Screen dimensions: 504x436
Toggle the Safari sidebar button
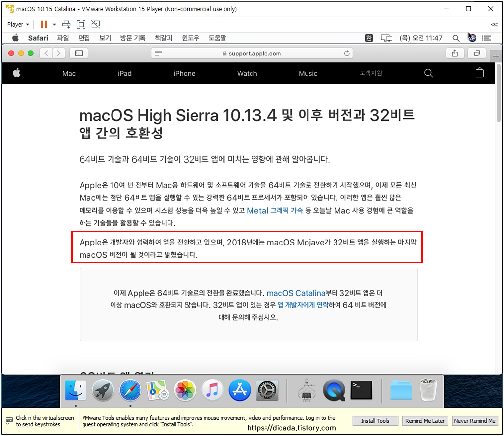[x=79, y=53]
